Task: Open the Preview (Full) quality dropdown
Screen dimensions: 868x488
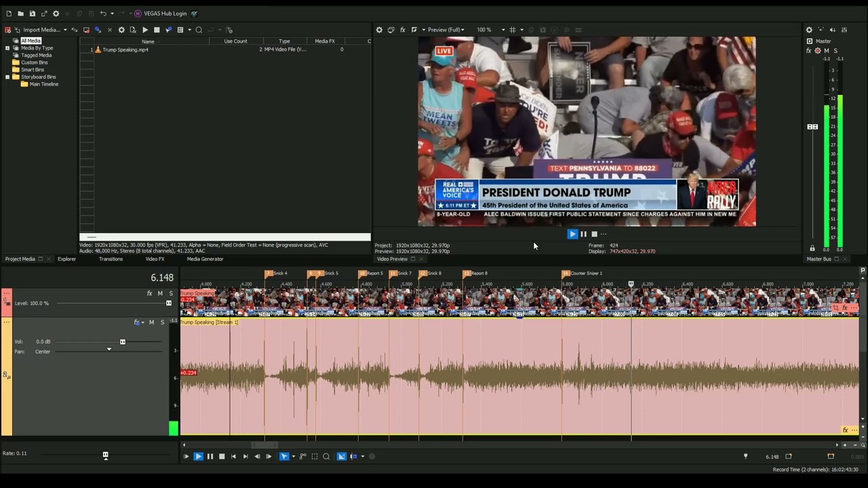Action: pos(445,30)
